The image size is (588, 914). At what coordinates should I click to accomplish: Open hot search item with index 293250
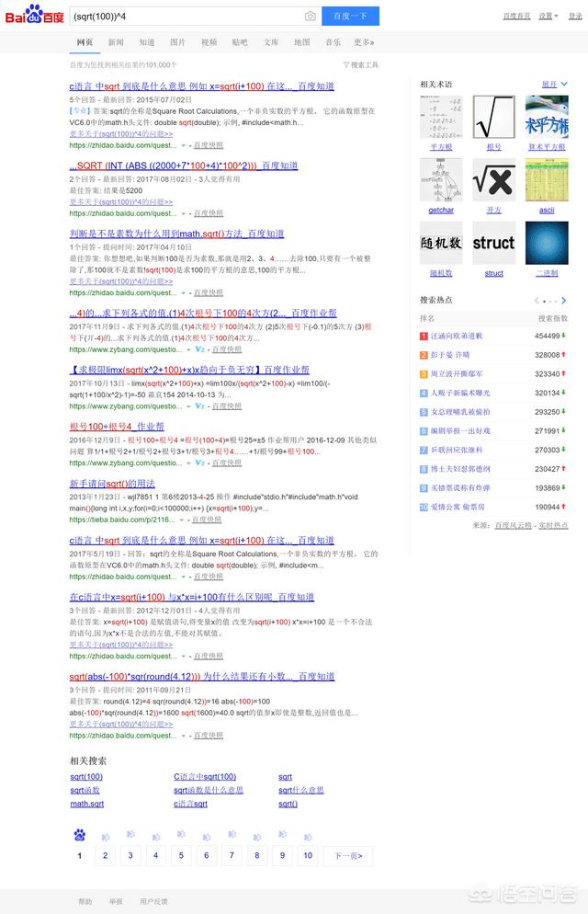click(x=460, y=412)
